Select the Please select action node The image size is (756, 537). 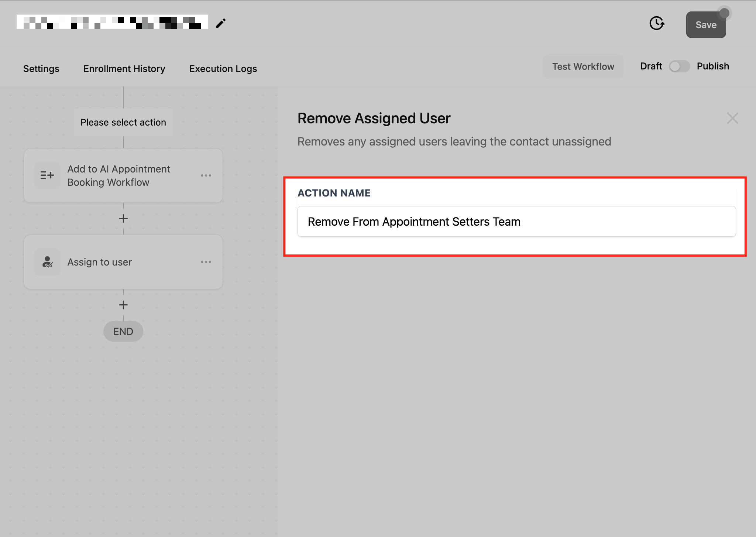tap(123, 122)
